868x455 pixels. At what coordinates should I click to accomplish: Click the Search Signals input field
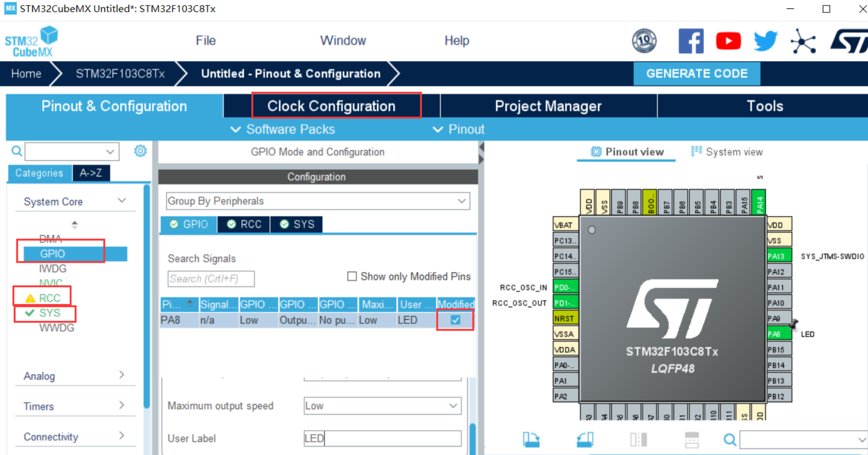pyautogui.click(x=211, y=279)
